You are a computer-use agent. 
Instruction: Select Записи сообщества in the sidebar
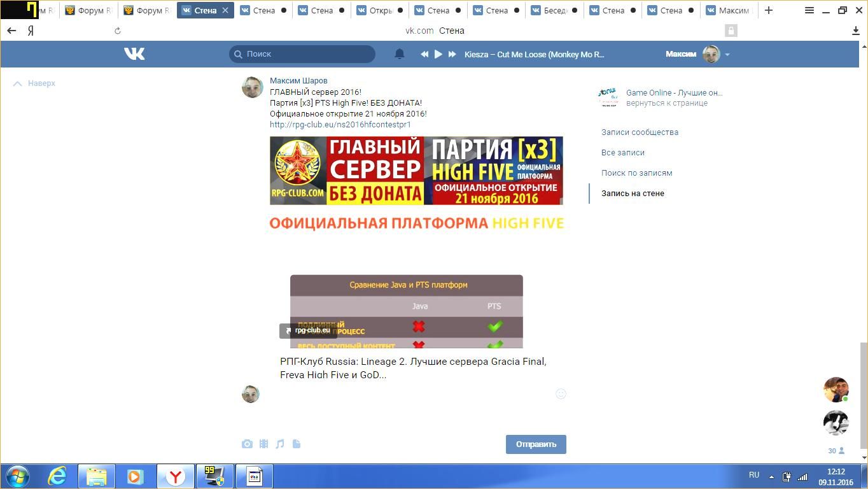point(640,132)
